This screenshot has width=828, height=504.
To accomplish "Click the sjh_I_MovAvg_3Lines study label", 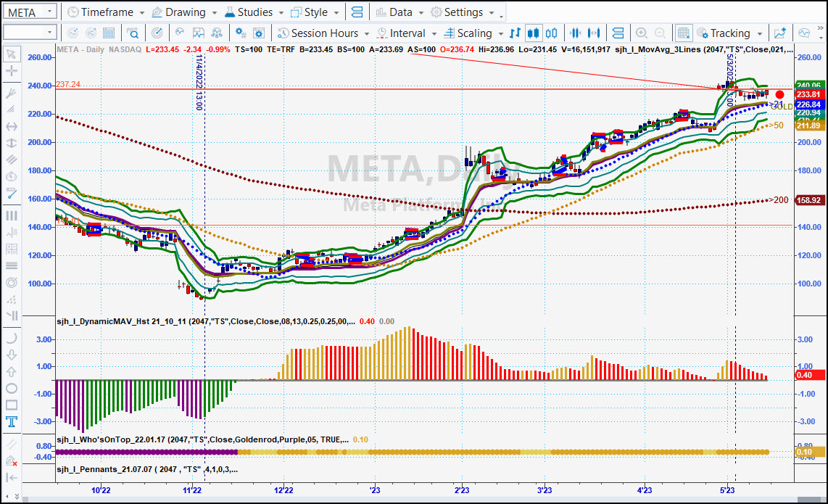I will tap(704, 49).
